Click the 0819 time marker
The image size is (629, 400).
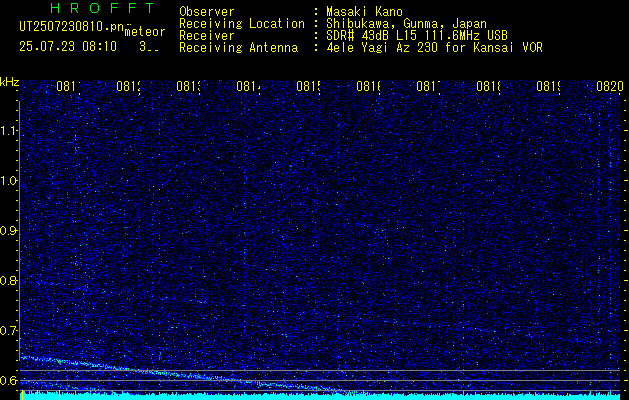548,87
